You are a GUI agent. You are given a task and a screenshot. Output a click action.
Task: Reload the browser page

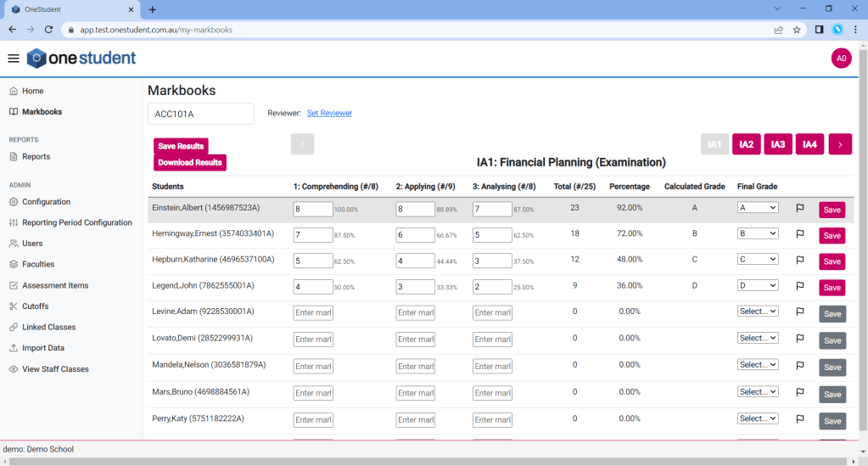tap(48, 30)
